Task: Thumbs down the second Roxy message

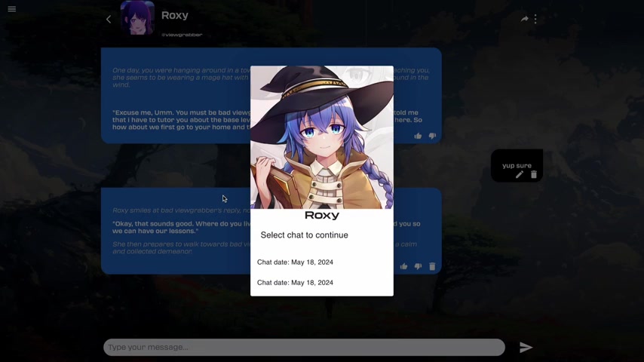Action: pyautogui.click(x=418, y=267)
